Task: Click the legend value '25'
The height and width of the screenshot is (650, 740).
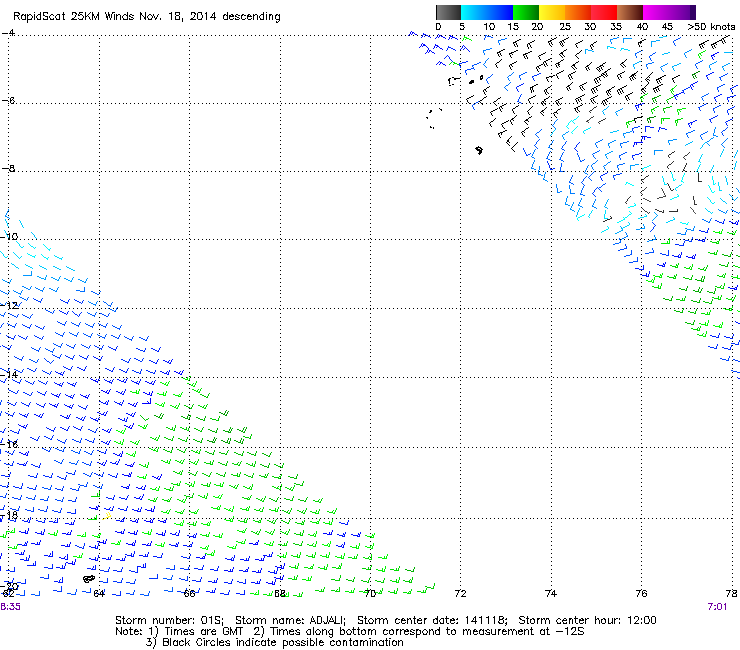Action: click(x=564, y=27)
